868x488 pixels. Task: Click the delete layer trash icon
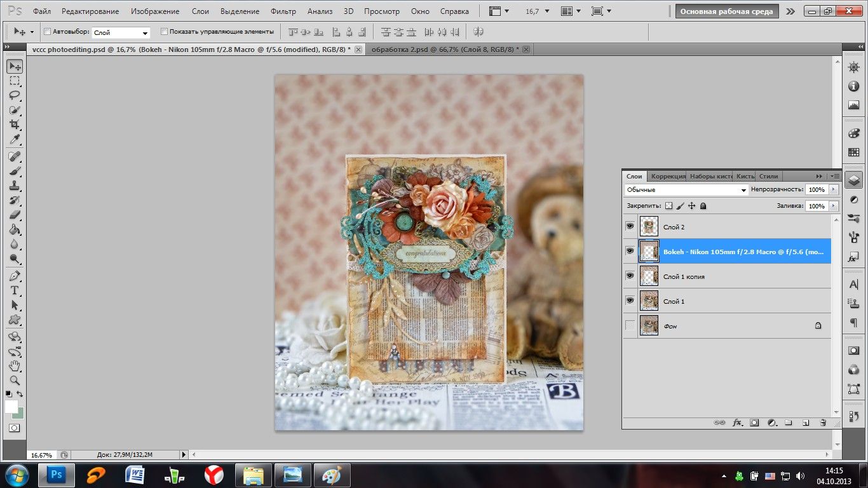point(822,422)
